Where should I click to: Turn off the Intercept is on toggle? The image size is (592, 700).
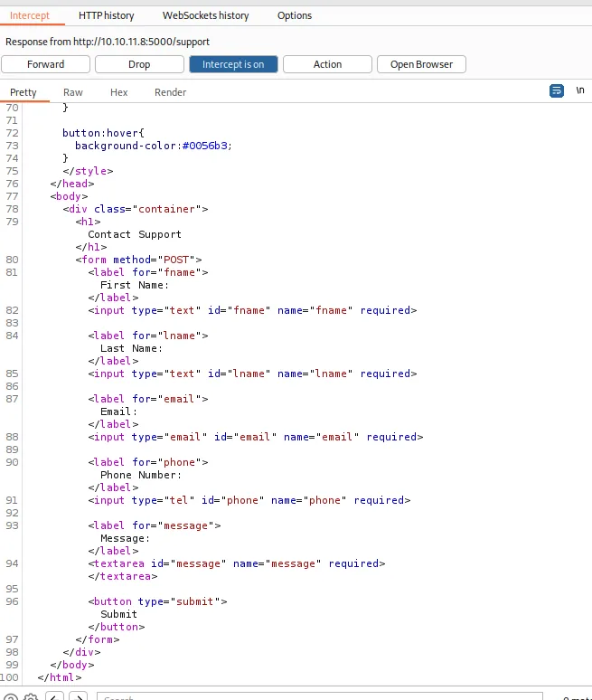[x=233, y=64]
